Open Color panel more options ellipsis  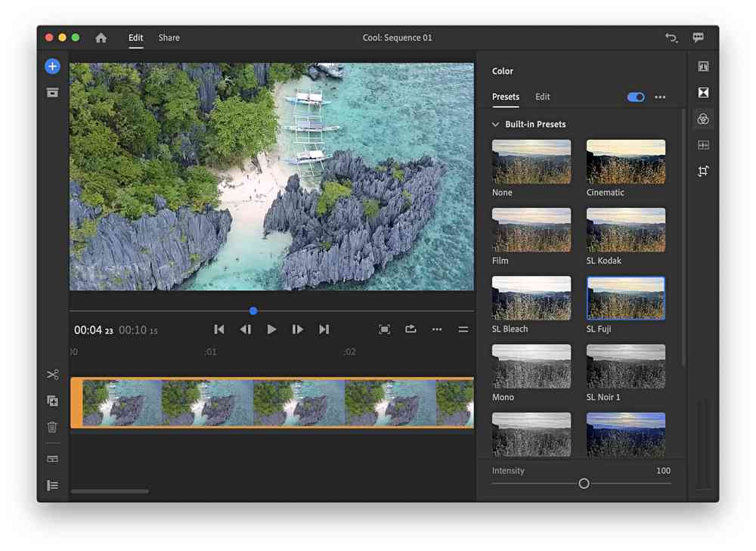click(x=660, y=97)
